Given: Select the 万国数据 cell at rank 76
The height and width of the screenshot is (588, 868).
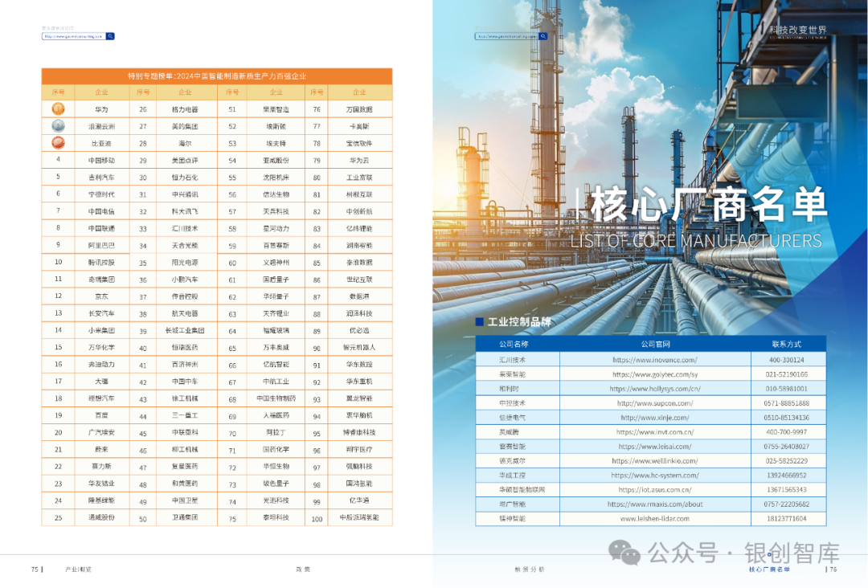Looking at the screenshot, I should click(x=359, y=109).
